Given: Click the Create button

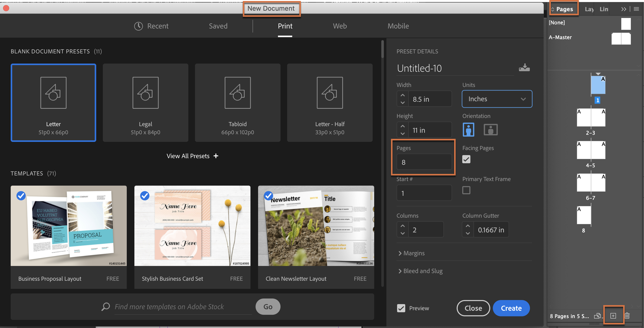Looking at the screenshot, I should point(511,308).
